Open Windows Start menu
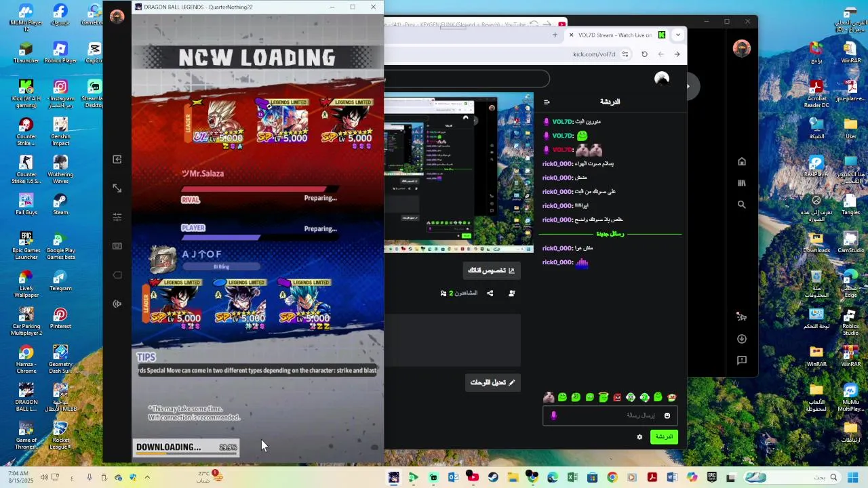 click(x=853, y=478)
